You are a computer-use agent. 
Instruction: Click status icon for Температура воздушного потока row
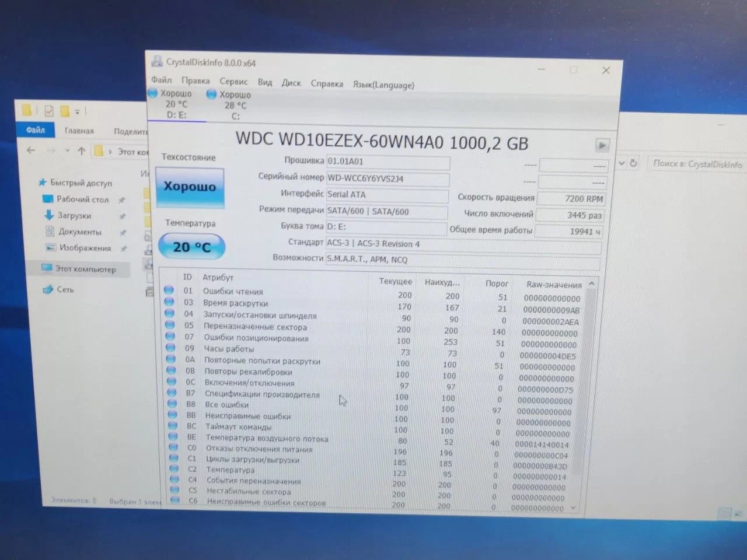click(x=173, y=436)
